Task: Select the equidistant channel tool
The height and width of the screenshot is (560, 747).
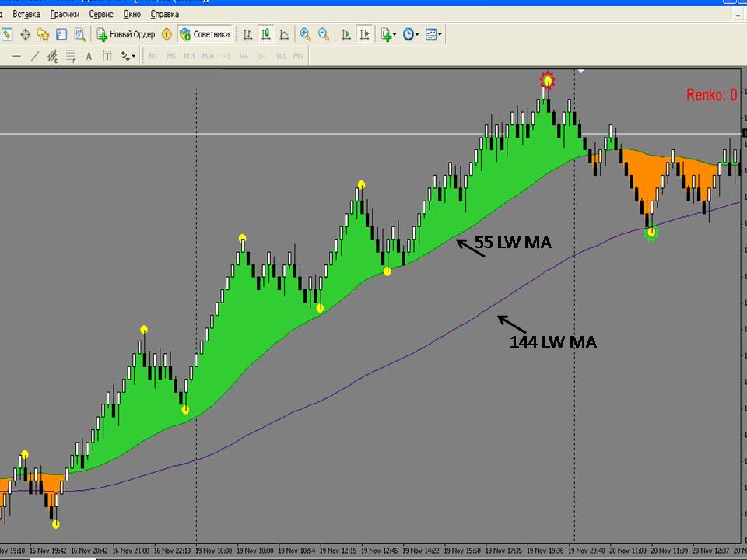Action: pos(52,56)
